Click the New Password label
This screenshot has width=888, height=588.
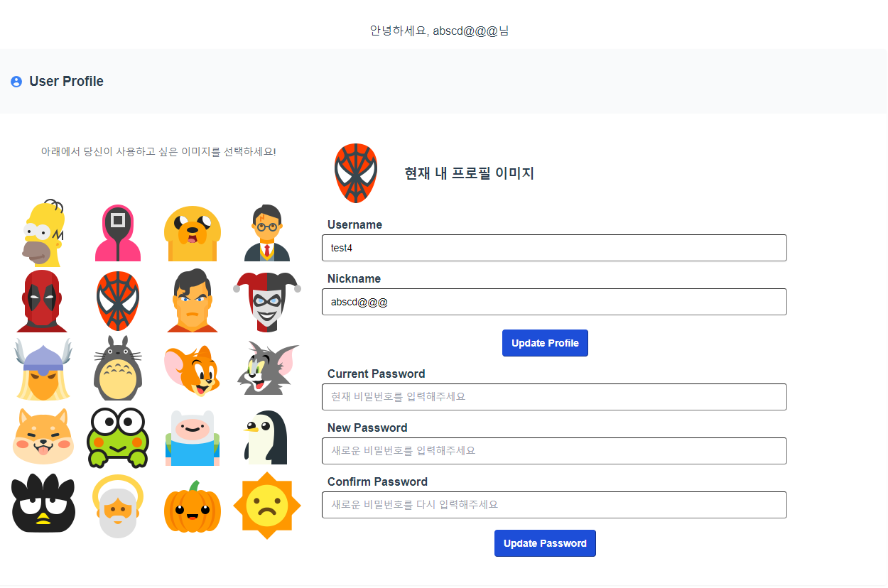coord(367,428)
